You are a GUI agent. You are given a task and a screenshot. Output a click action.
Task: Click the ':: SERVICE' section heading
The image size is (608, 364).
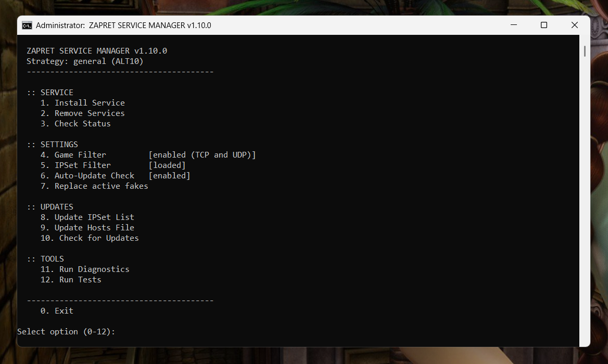50,92
